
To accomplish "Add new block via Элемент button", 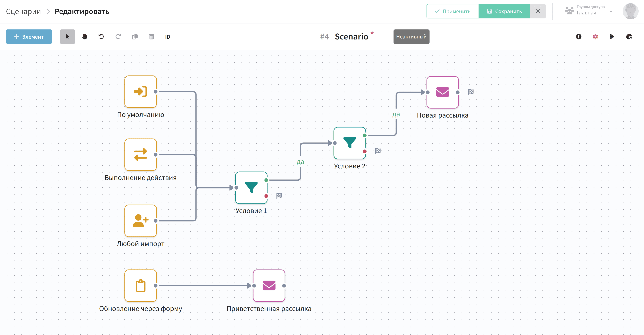I will tap(29, 36).
